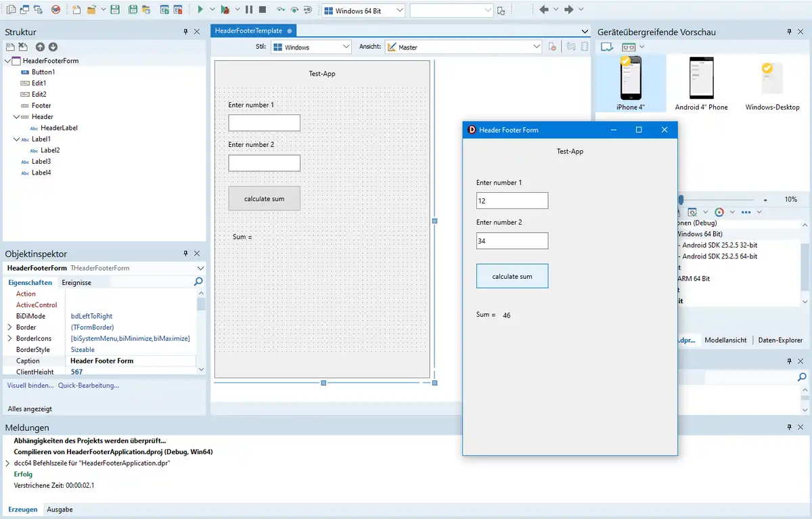The image size is (812, 519).
Task: Click the Step Over debug icon
Action: click(x=294, y=10)
